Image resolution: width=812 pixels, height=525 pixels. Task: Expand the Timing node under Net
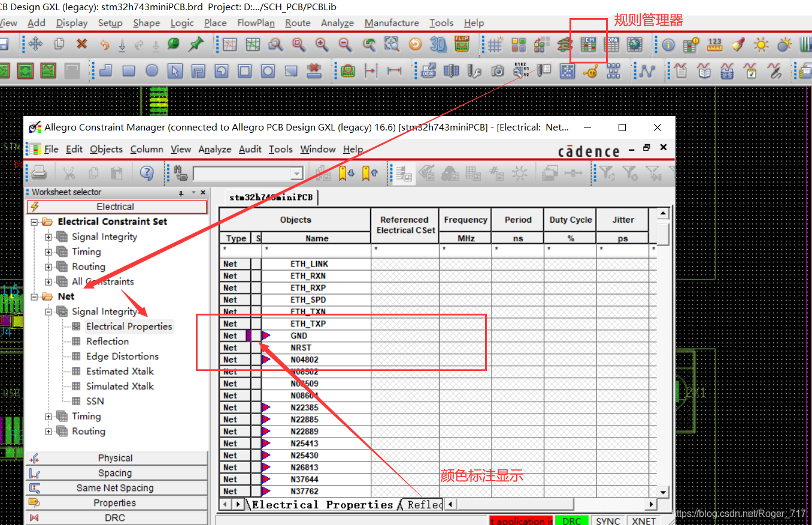coord(49,417)
